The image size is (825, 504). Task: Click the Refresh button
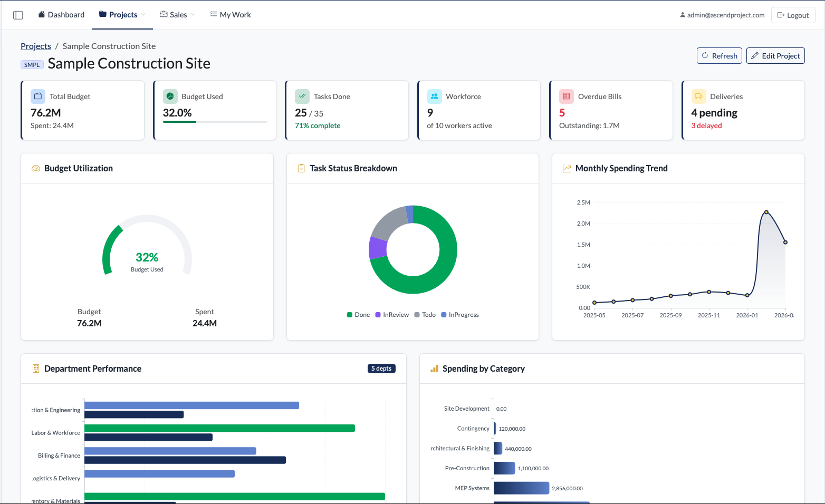point(720,55)
